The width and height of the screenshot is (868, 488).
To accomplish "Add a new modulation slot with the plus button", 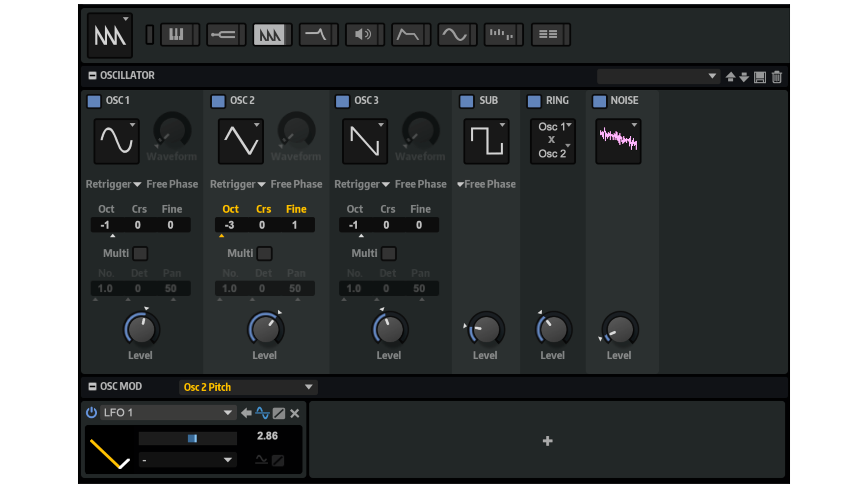I will tap(547, 441).
